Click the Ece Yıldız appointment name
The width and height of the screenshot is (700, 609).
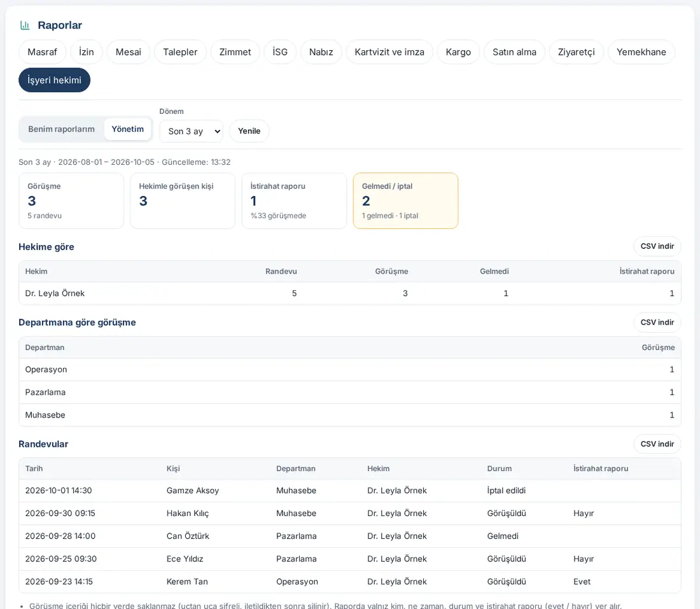pos(185,559)
